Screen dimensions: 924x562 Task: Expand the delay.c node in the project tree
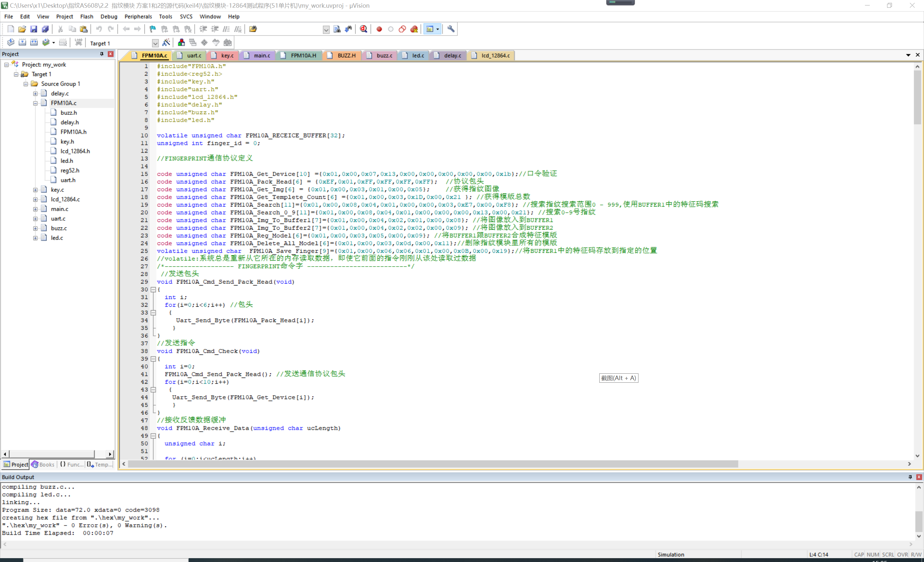[x=35, y=94]
